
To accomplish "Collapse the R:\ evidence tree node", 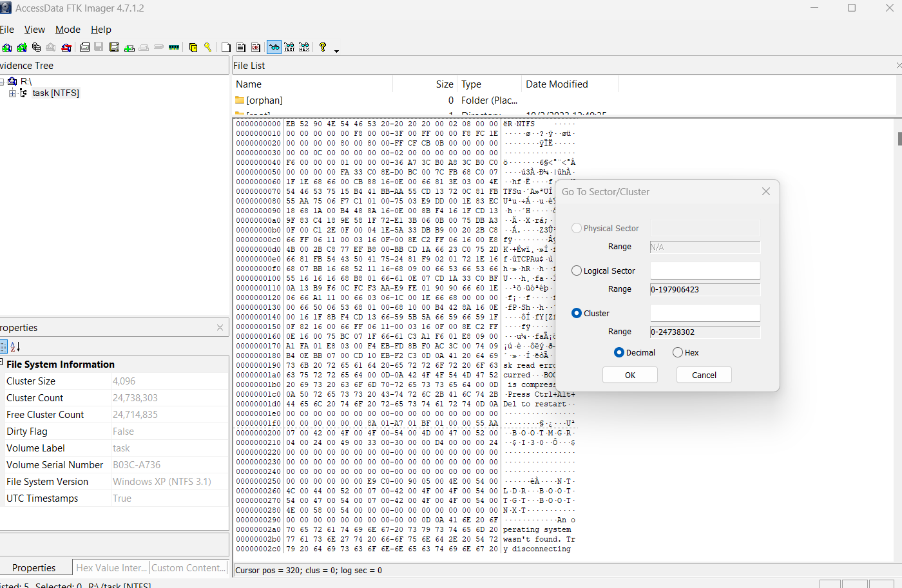I will click(2, 81).
